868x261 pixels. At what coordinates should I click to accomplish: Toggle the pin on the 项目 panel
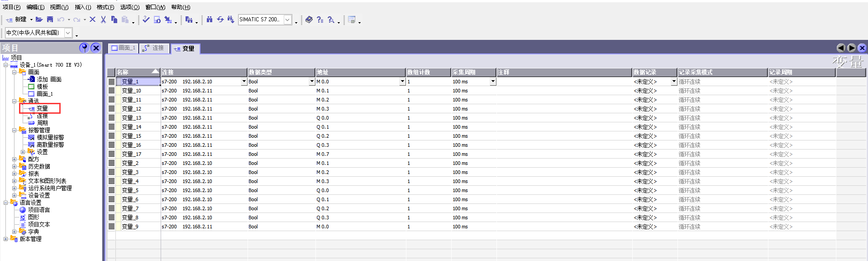click(x=84, y=48)
